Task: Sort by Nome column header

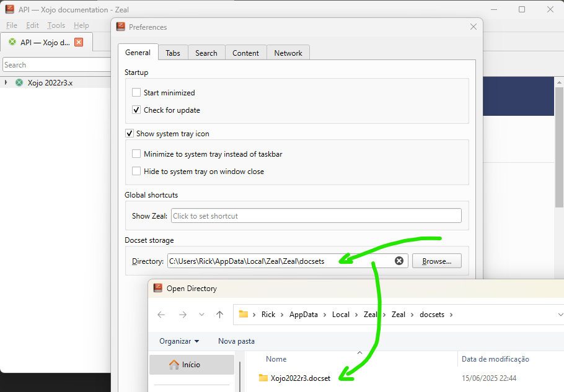Action: point(276,359)
